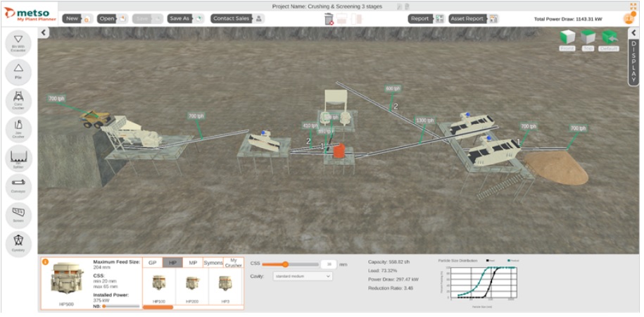Select the product stockpile in the scene
The width and height of the screenshot is (644, 317).
pyautogui.click(x=557, y=168)
